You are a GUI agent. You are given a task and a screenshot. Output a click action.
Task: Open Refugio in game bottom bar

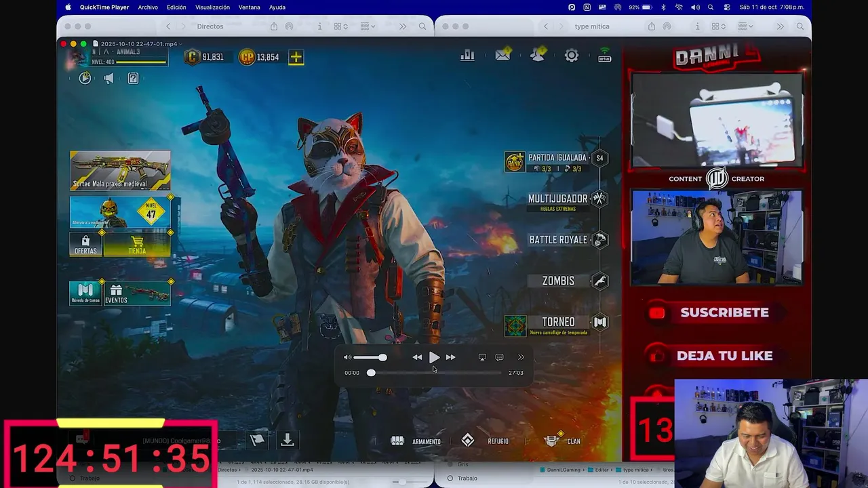click(485, 441)
